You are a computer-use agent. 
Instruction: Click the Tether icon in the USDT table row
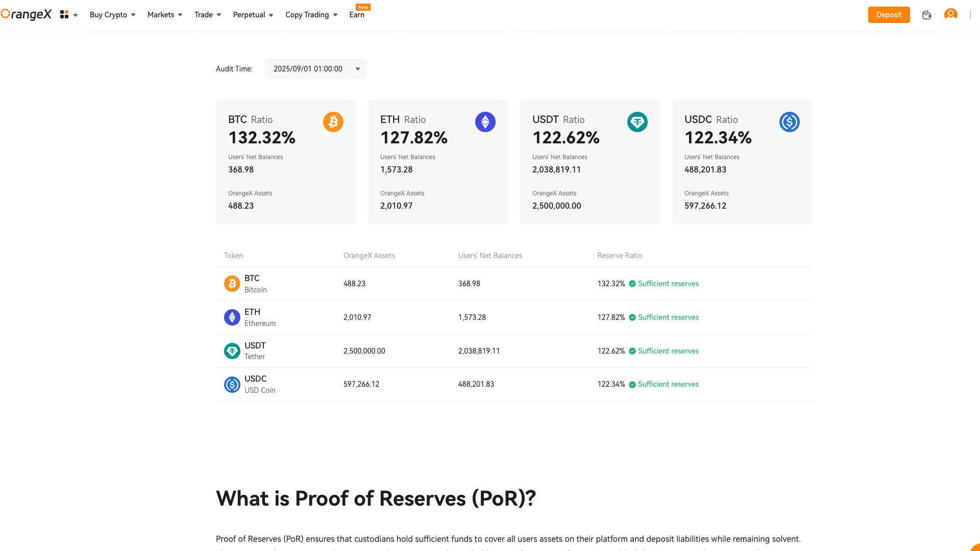coord(232,351)
